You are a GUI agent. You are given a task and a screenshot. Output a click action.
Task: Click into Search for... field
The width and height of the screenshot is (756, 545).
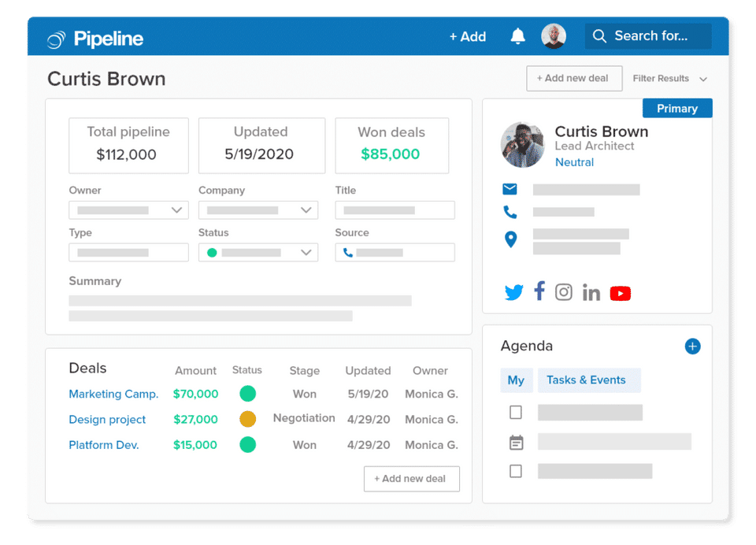[648, 36]
